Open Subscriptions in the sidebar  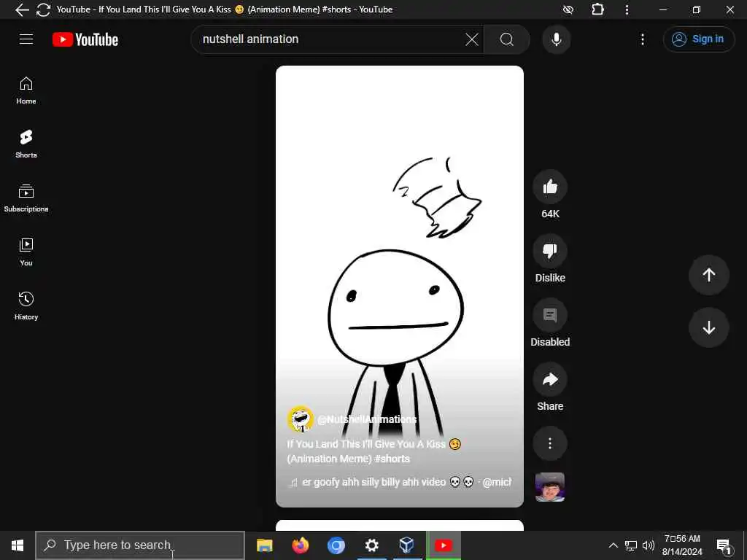(26, 198)
